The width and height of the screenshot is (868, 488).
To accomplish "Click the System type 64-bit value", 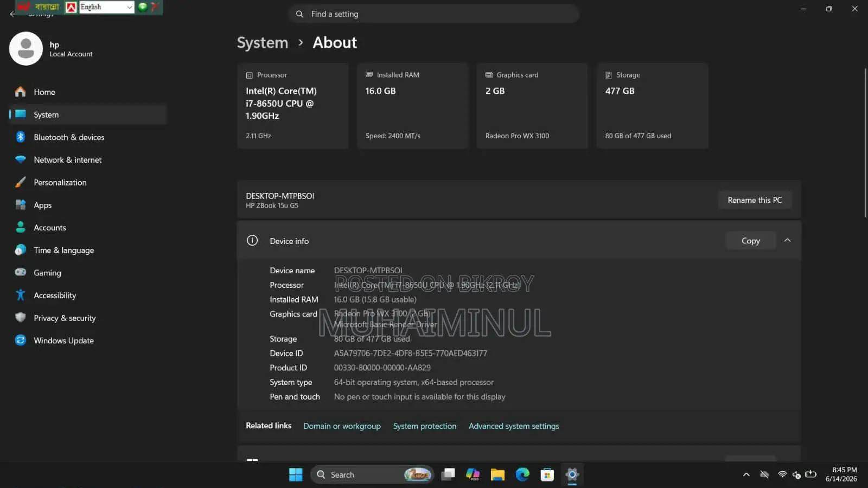I will coord(414,382).
